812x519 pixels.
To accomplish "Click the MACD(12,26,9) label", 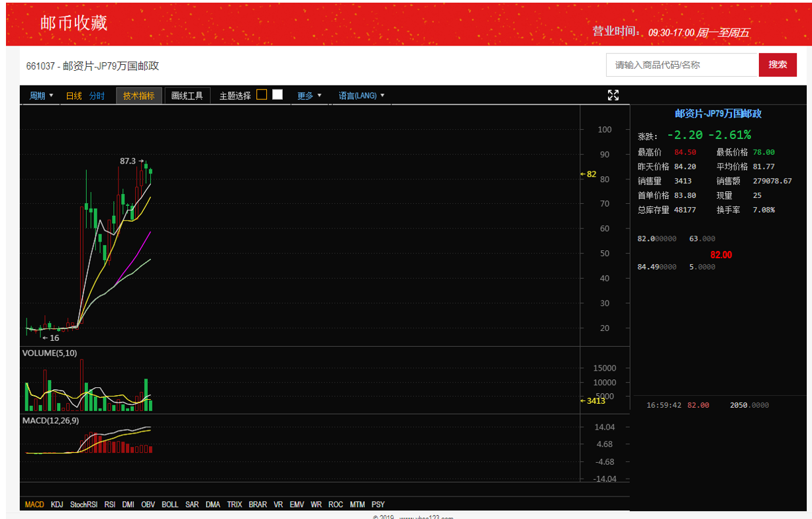I will (50, 420).
